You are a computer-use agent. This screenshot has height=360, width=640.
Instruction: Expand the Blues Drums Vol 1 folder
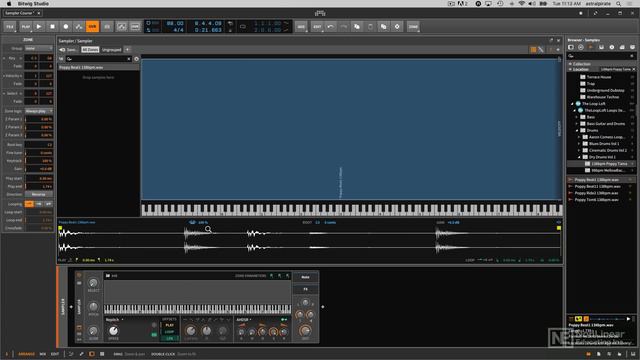click(x=579, y=144)
